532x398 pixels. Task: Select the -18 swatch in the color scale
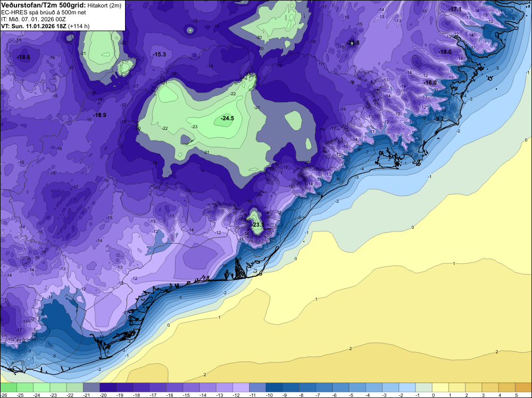pos(141,387)
